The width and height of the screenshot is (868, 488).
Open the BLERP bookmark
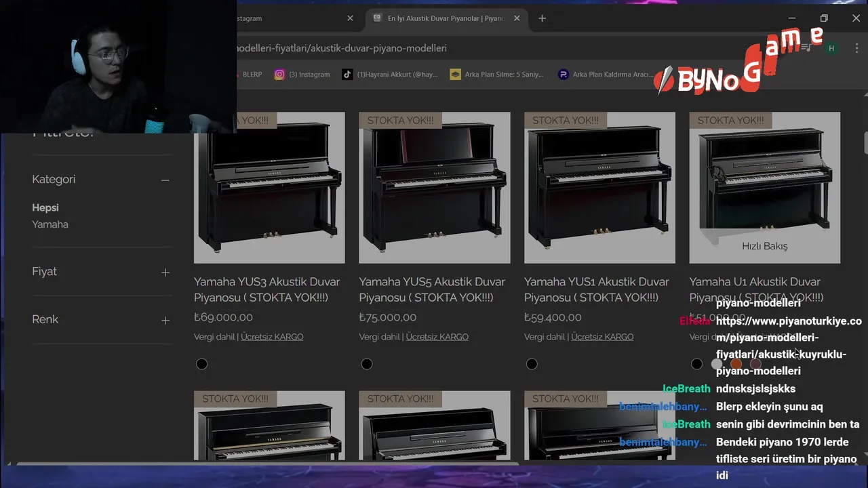[252, 75]
